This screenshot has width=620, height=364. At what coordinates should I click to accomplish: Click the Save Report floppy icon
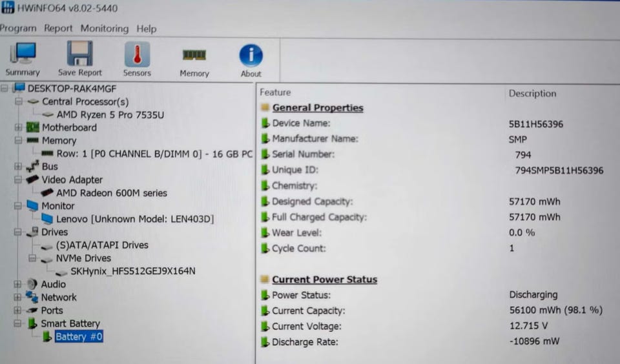click(79, 54)
